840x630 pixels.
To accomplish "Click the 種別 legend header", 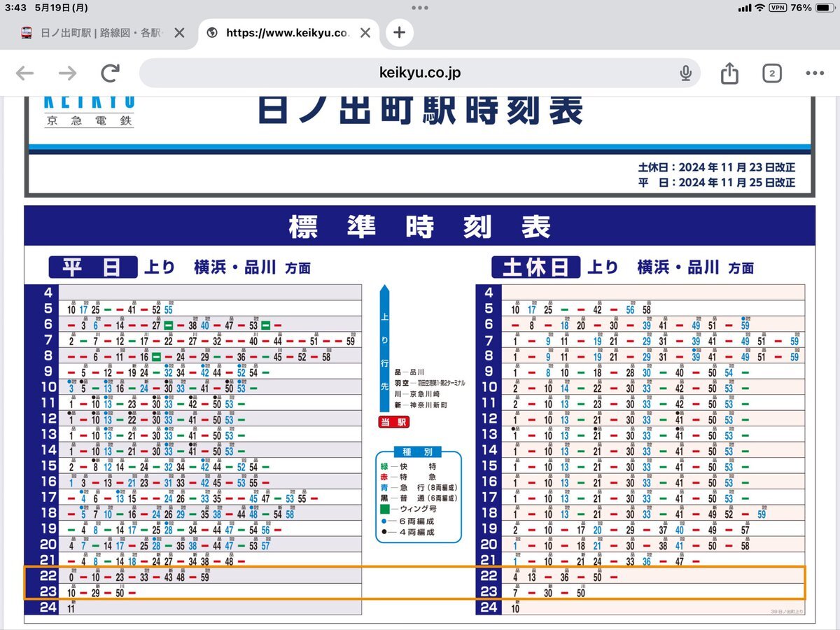I will pyautogui.click(x=419, y=452).
